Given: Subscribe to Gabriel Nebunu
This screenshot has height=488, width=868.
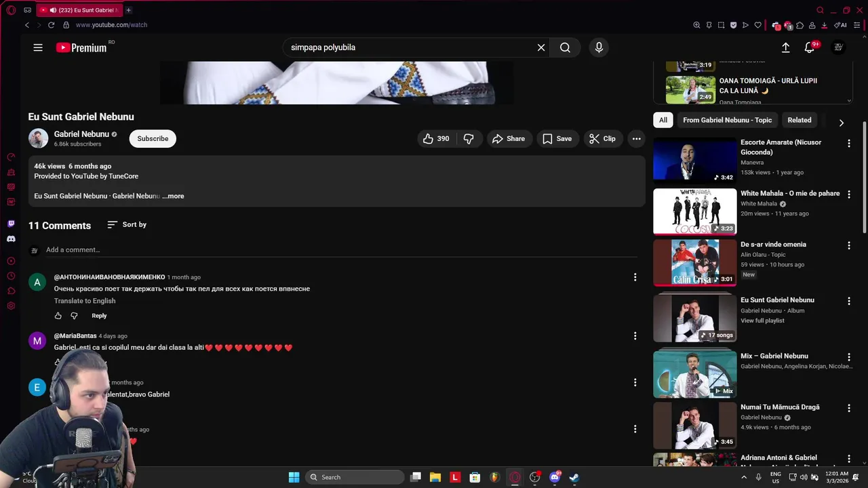Looking at the screenshot, I should pos(153,138).
